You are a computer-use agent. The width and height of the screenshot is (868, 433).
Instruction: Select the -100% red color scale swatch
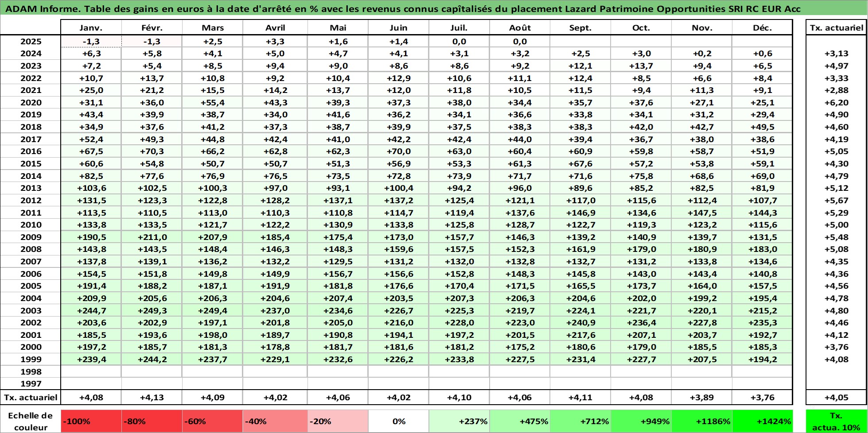pyautogui.click(x=91, y=421)
